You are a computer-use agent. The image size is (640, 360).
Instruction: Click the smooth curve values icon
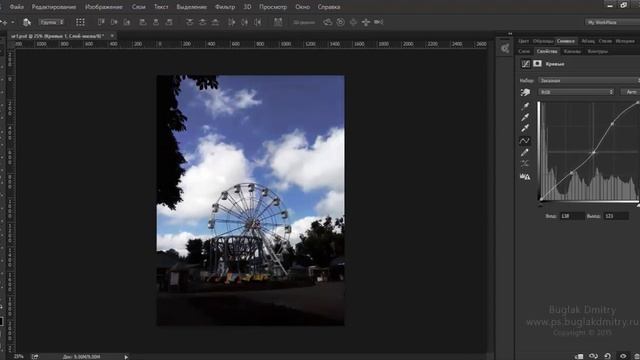pos(525,164)
